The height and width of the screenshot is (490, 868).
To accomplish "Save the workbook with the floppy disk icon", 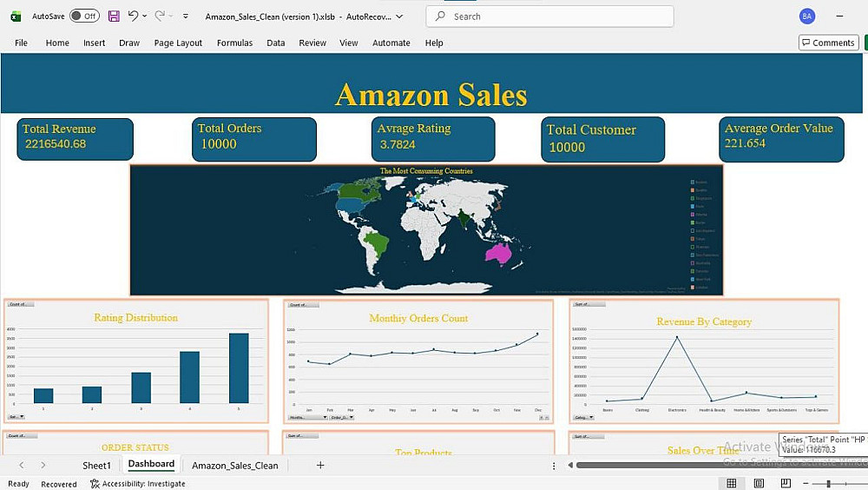I will (x=114, y=17).
